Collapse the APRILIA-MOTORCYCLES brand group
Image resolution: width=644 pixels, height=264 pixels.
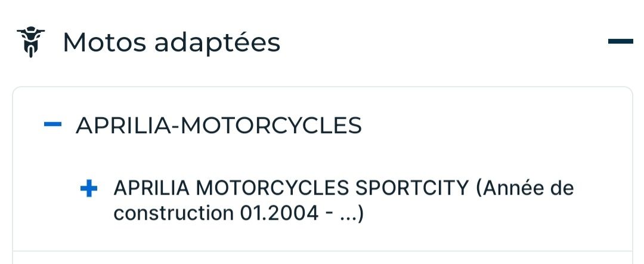pyautogui.click(x=53, y=125)
